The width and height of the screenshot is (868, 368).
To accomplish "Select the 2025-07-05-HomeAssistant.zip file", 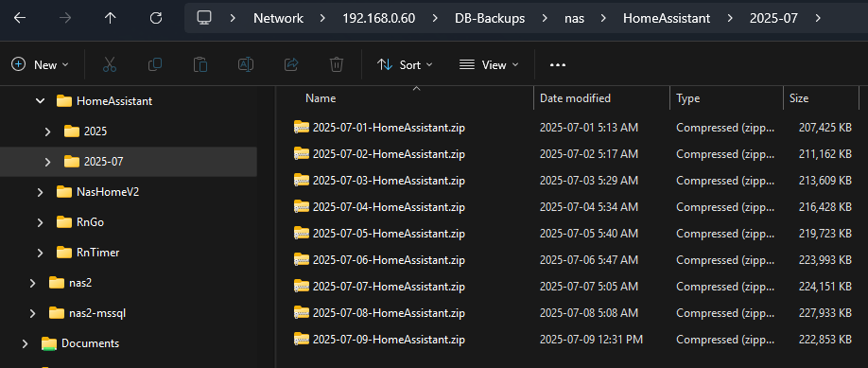I will [x=388, y=234].
